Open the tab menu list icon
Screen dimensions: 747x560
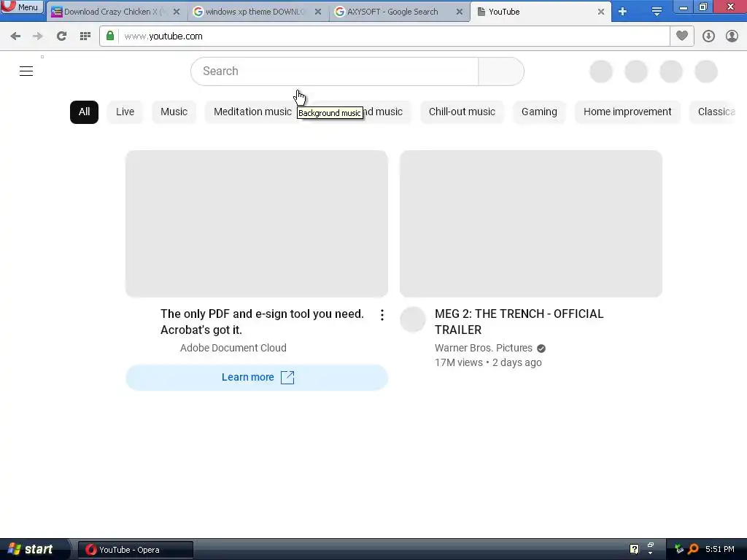tap(657, 12)
